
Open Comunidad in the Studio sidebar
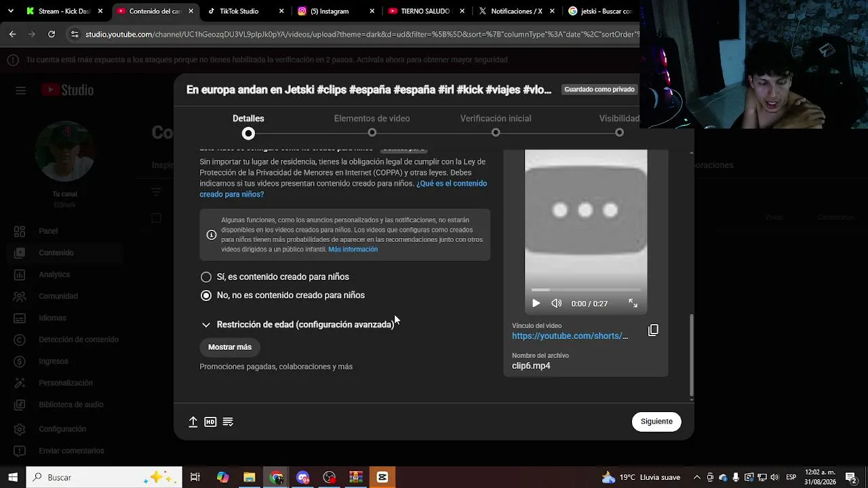click(58, 296)
